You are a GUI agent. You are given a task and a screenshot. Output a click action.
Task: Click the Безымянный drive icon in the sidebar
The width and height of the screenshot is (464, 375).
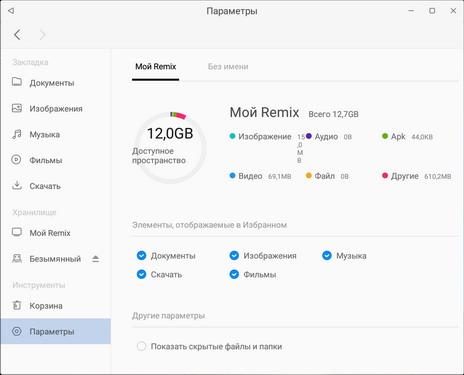point(17,258)
